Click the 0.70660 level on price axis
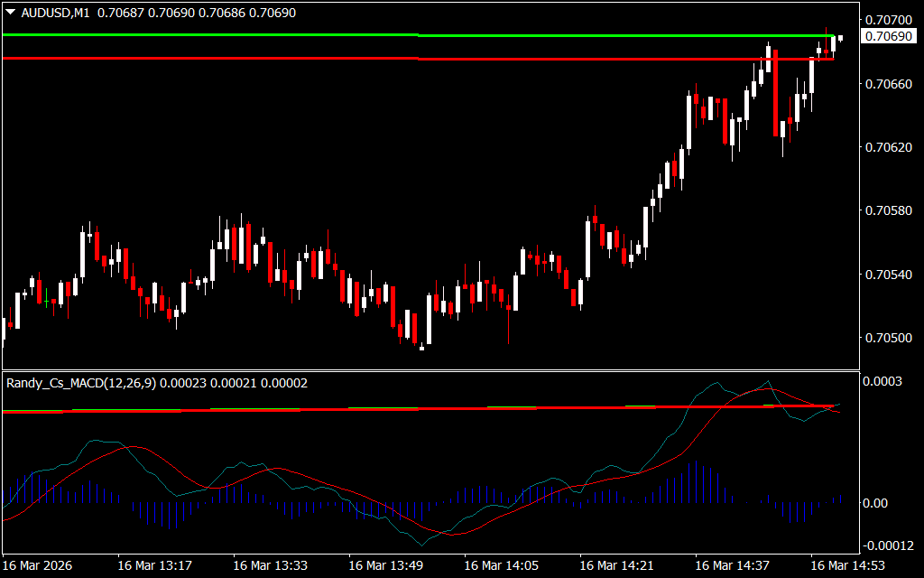 point(886,83)
